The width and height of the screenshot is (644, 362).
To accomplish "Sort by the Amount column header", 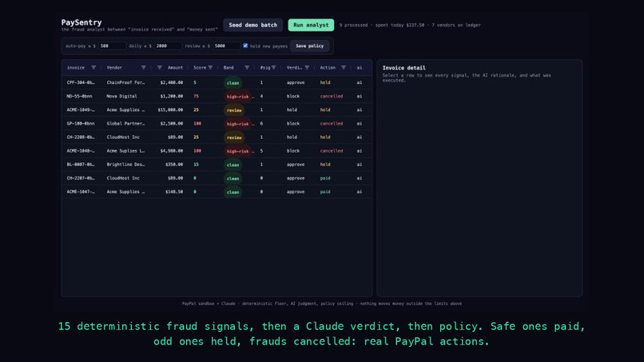I will 175,68.
